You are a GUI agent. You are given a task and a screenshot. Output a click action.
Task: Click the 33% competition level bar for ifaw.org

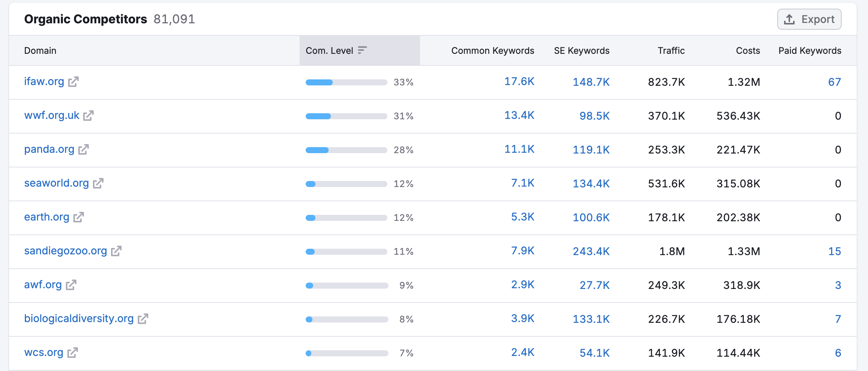coord(346,82)
